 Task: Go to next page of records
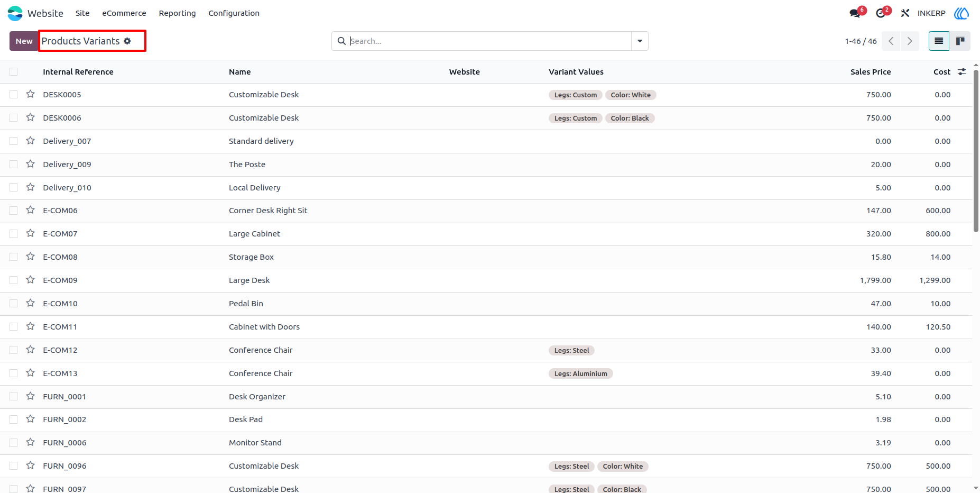[x=910, y=41]
